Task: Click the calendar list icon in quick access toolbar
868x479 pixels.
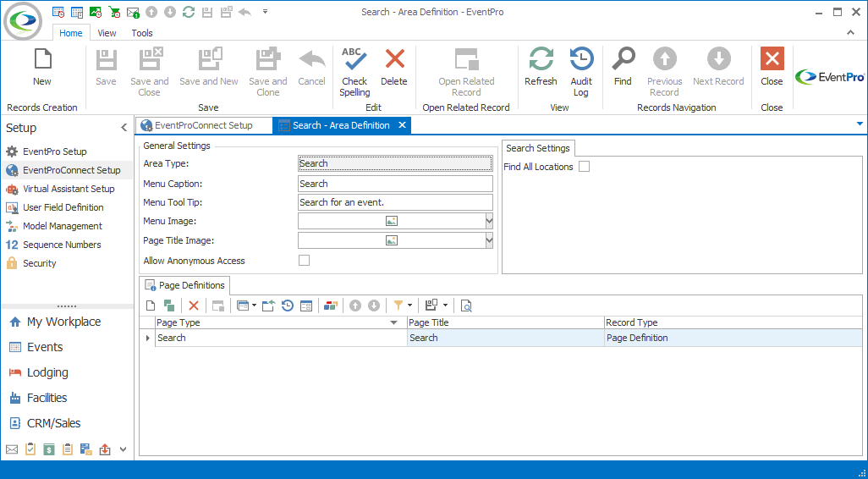Action: (x=77, y=12)
